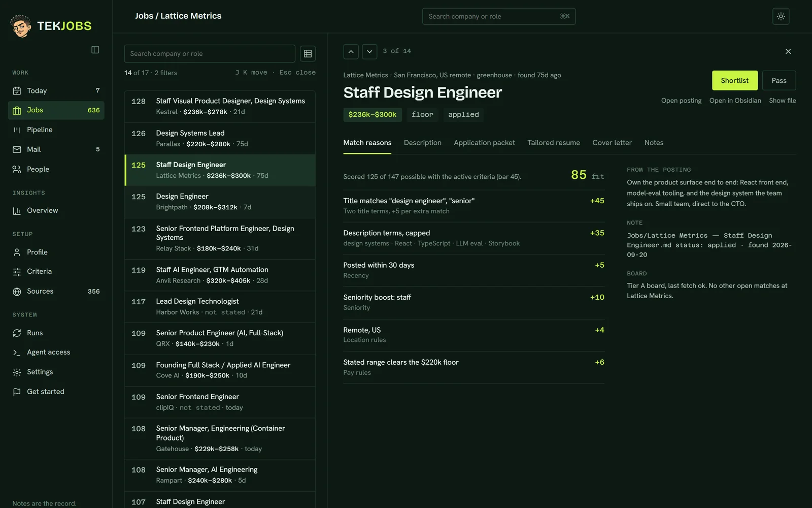
Task: Click the People icon in sidebar
Action: (17, 169)
